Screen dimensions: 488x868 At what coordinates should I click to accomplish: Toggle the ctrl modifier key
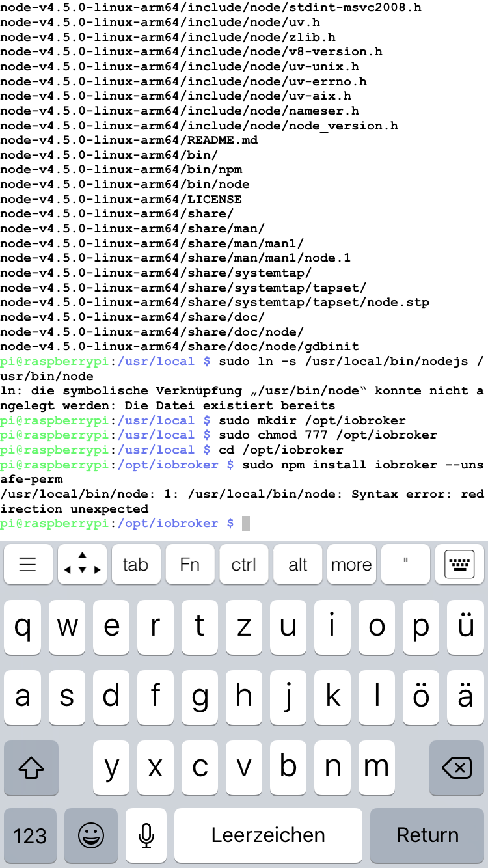click(x=244, y=564)
